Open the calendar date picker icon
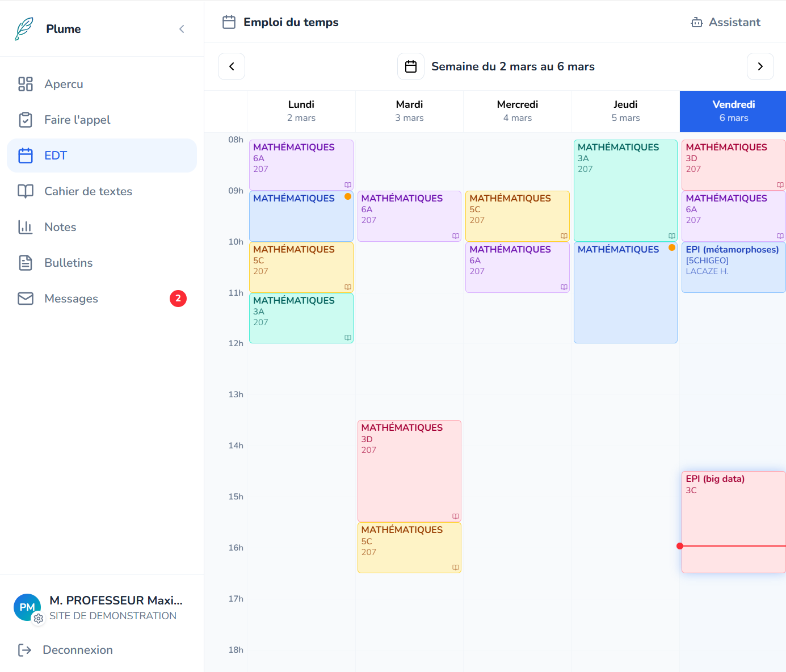 coord(411,66)
